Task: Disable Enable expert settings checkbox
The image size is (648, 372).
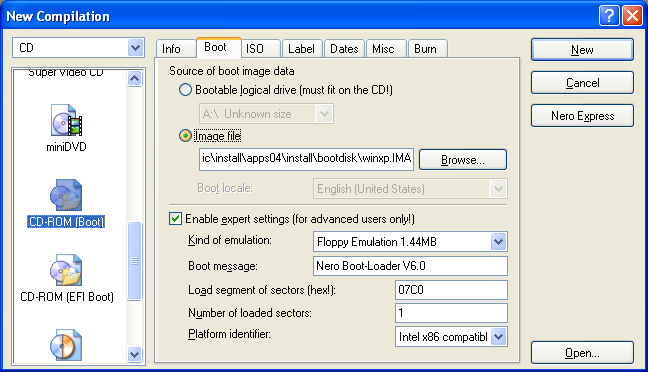Action: click(x=175, y=219)
